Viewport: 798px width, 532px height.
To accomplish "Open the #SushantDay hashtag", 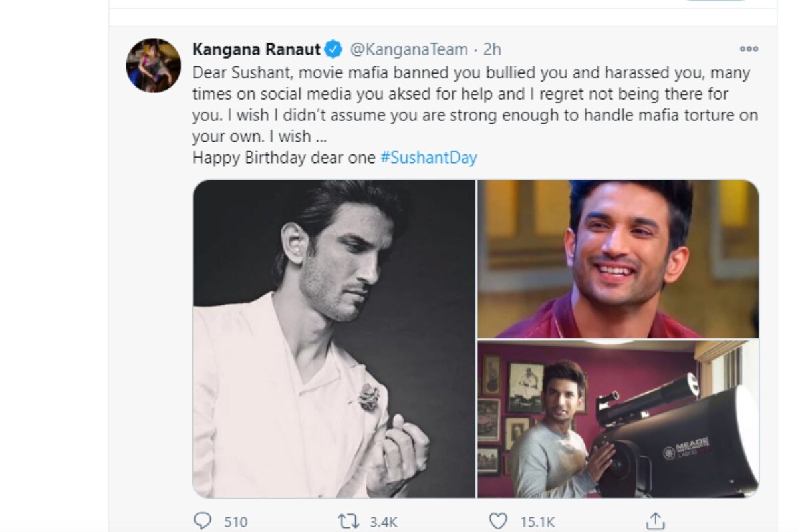I will (x=430, y=158).
